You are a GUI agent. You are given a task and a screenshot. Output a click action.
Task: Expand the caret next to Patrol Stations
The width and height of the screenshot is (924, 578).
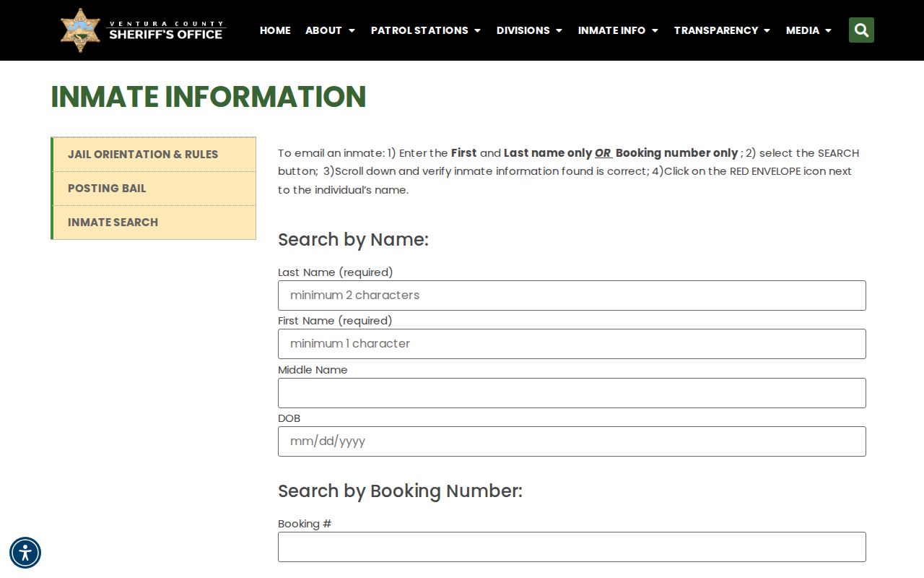click(x=477, y=31)
